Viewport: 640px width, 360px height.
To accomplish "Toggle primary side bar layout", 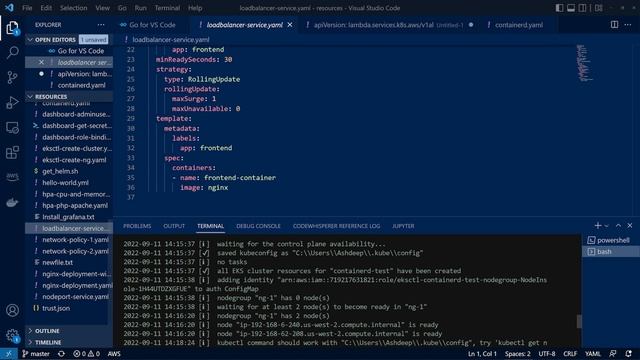I will [560, 8].
